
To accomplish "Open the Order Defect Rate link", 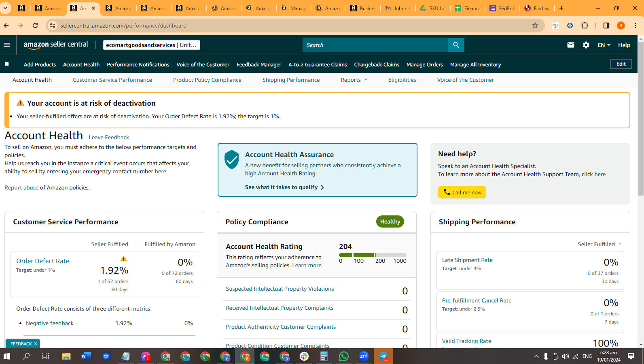I will [x=42, y=261].
